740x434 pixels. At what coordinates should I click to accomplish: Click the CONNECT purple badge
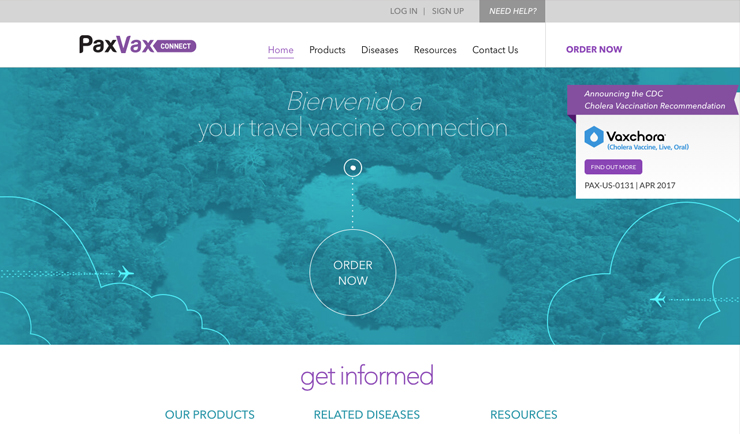[x=175, y=46]
